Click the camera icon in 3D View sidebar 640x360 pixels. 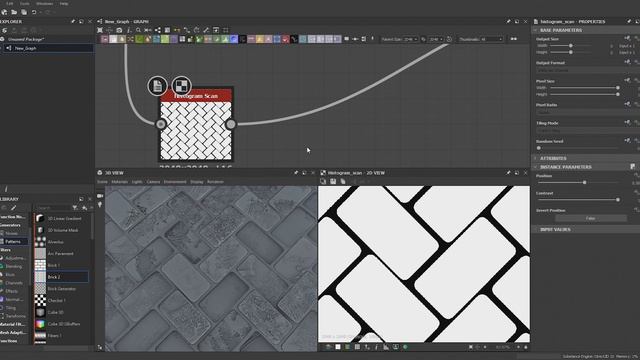pos(100,196)
